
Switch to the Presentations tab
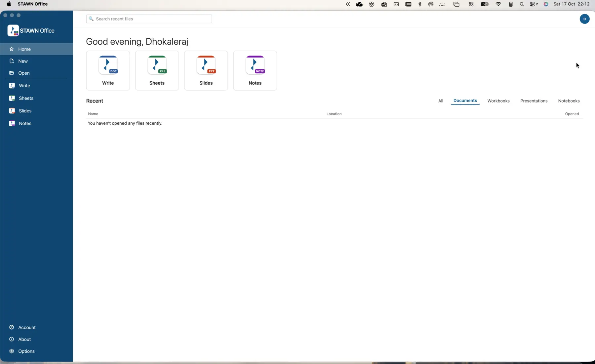pyautogui.click(x=534, y=101)
